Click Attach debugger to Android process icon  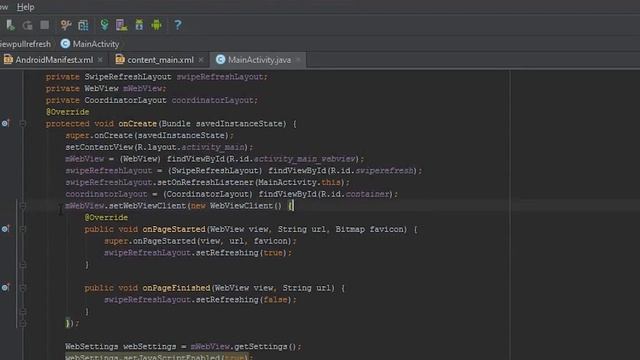10,25
